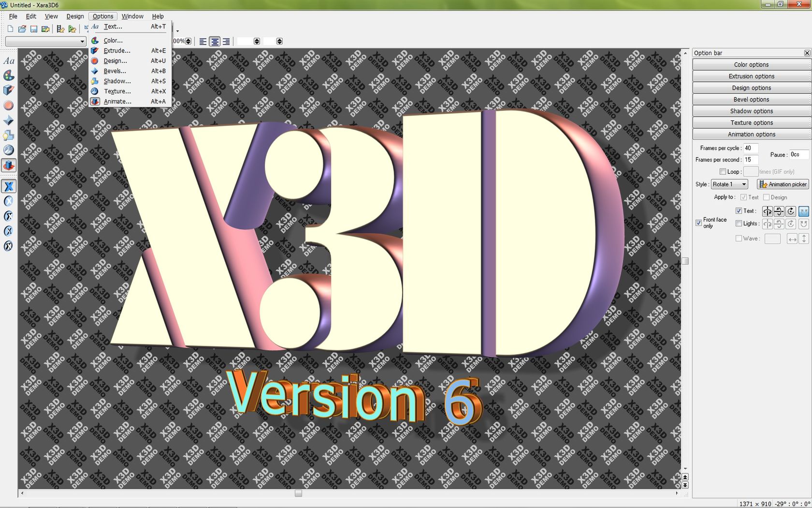Tick the Apply to Text checkbox
This screenshot has width=812, height=508.
[x=743, y=197]
